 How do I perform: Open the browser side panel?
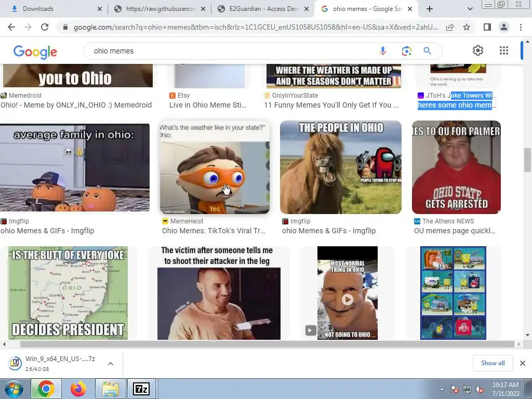pyautogui.click(x=487, y=27)
